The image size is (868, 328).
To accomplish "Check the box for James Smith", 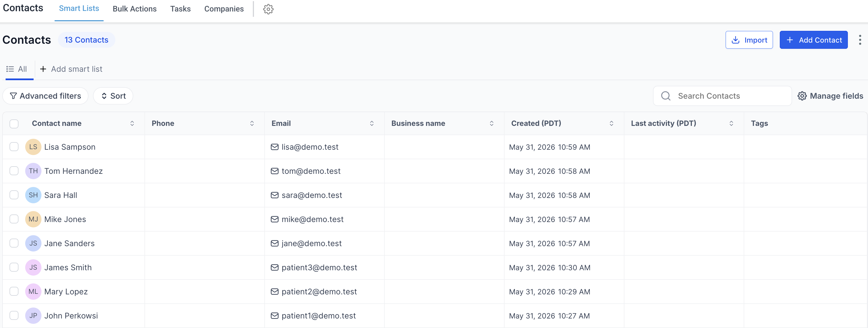I will pos(14,268).
